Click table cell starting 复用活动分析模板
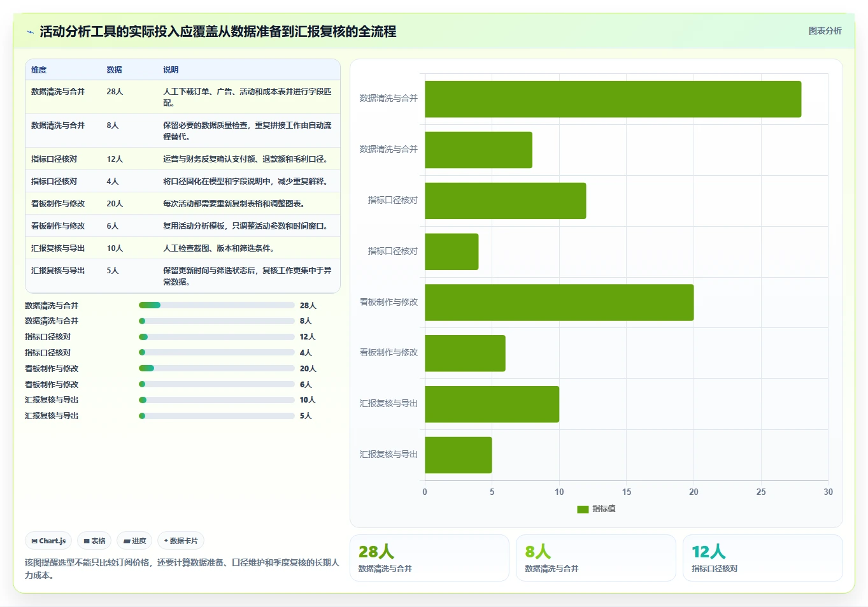 pos(248,225)
